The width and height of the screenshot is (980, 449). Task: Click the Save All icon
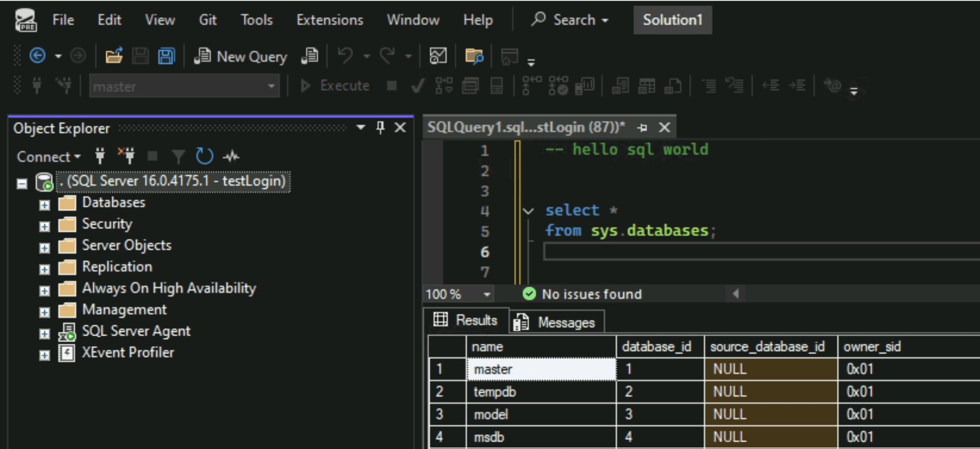[166, 56]
